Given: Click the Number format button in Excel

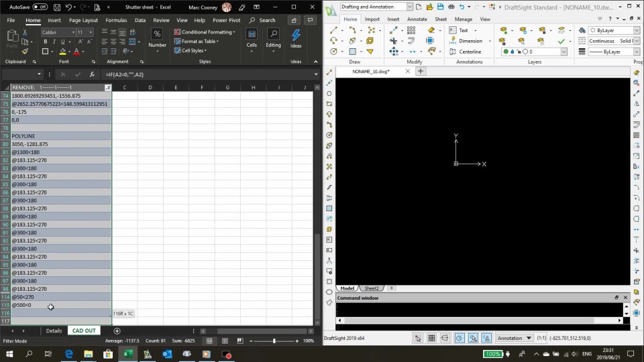Looking at the screenshot, I should 157,40.
